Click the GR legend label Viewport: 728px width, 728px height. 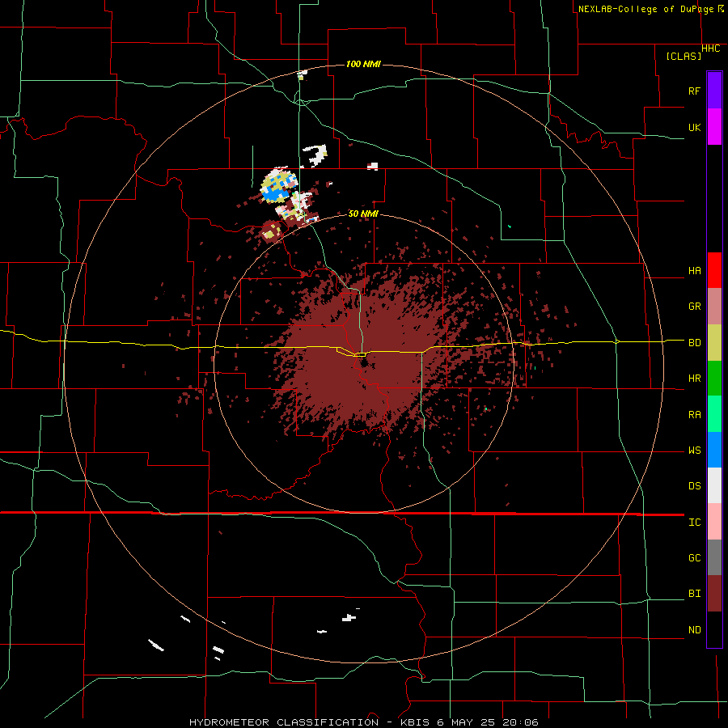[x=694, y=307]
